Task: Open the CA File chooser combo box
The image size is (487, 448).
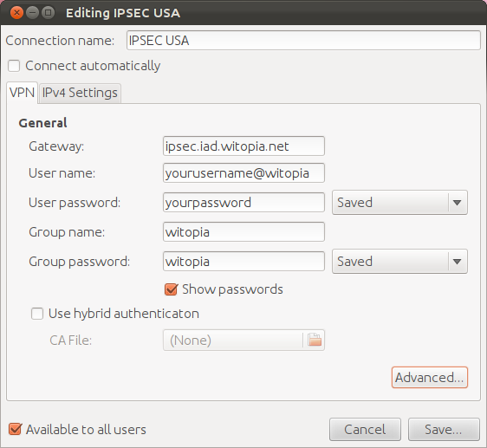Action: point(243,341)
